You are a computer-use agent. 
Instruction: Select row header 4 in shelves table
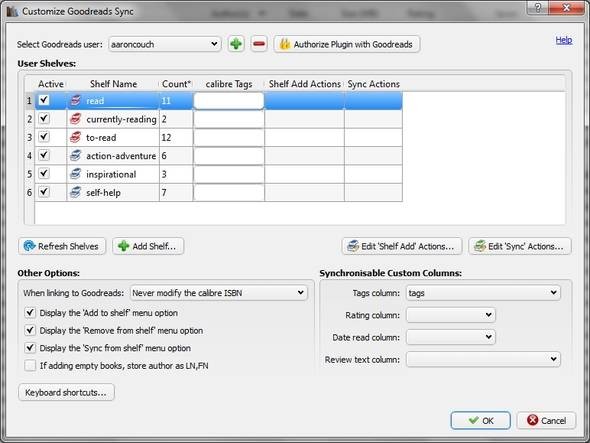tap(29, 156)
